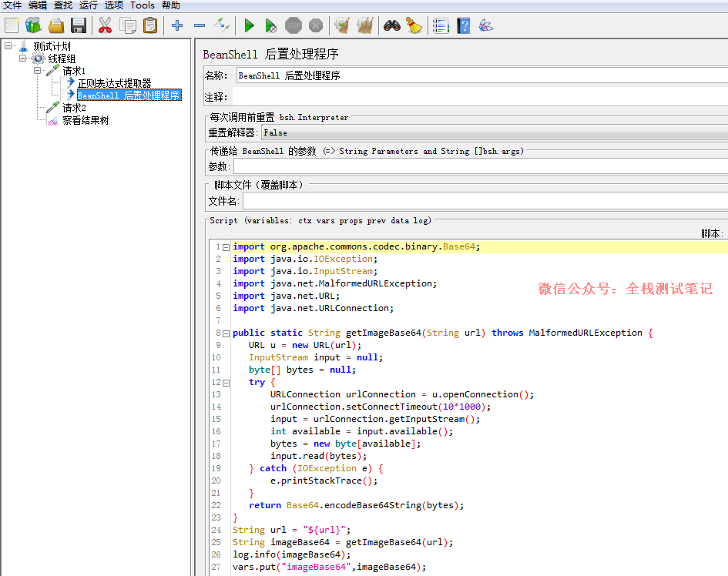Click line 22 return encodeBase64String

[x=356, y=505]
